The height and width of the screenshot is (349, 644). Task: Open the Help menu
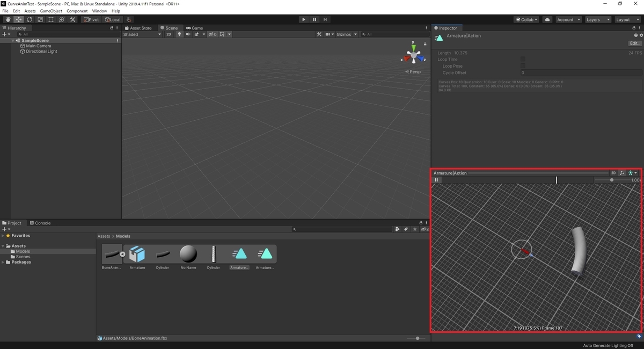116,11
